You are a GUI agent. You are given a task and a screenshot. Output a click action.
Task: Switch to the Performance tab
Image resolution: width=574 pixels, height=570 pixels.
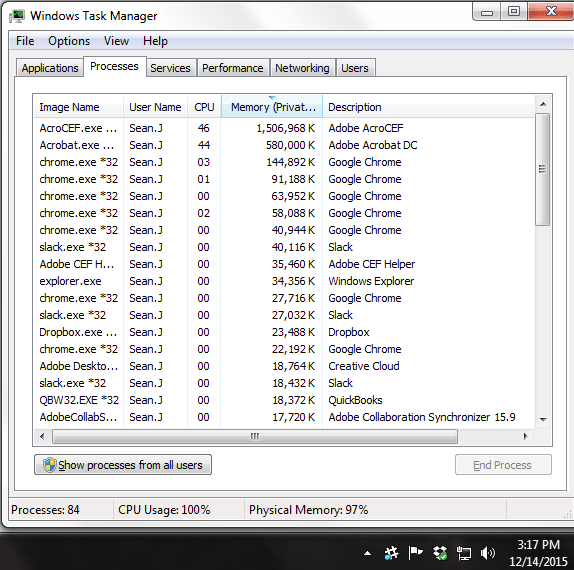coord(233,68)
